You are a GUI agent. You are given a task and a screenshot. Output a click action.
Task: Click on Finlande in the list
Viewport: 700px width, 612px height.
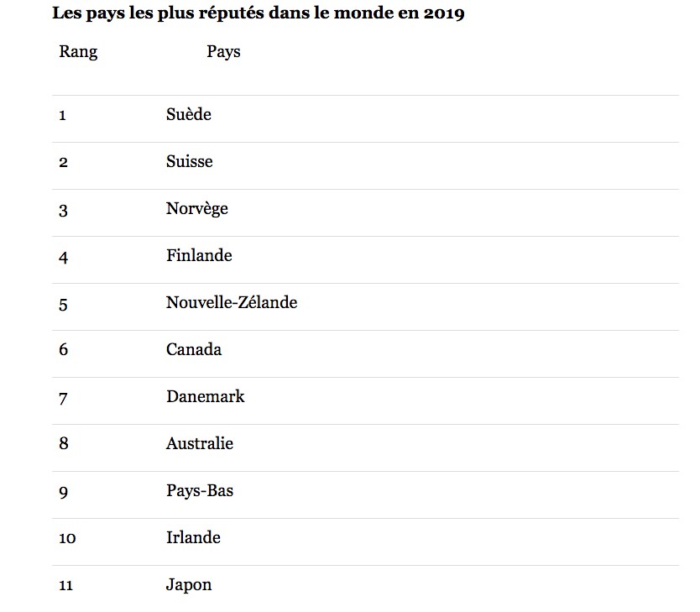point(199,255)
